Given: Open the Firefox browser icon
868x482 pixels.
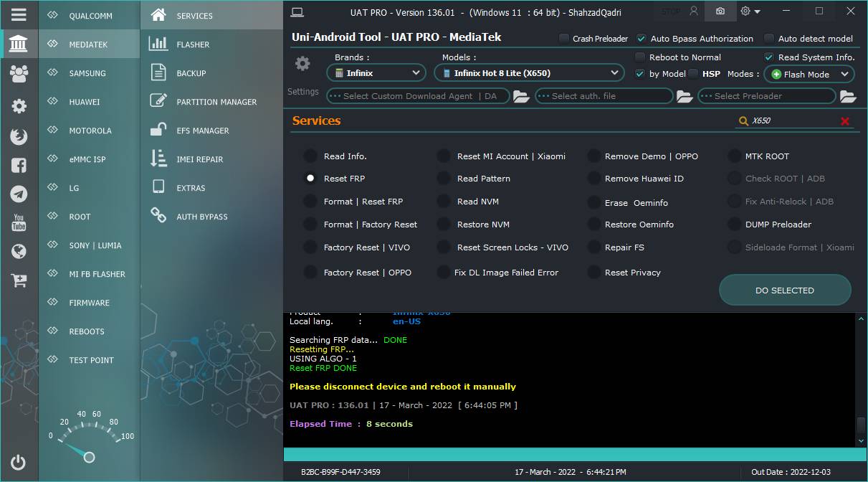Looking at the screenshot, I should 19,136.
